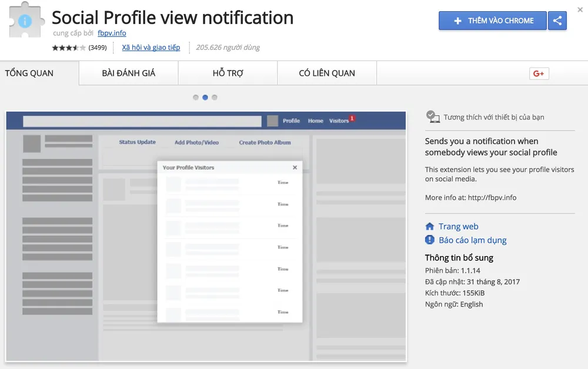Click the Đã cập nhật: 31 tháng 8, 2017 text
The image size is (588, 369).
(472, 281)
